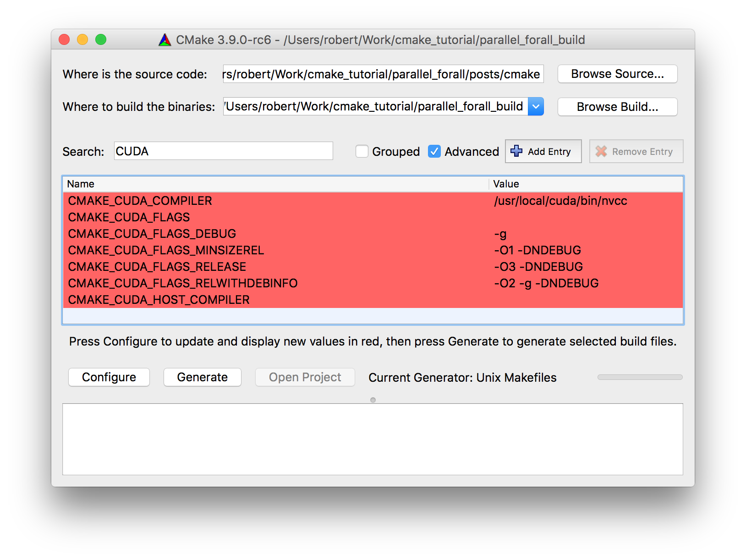Open the build directory history dropdown
The image size is (746, 560).
coord(535,106)
